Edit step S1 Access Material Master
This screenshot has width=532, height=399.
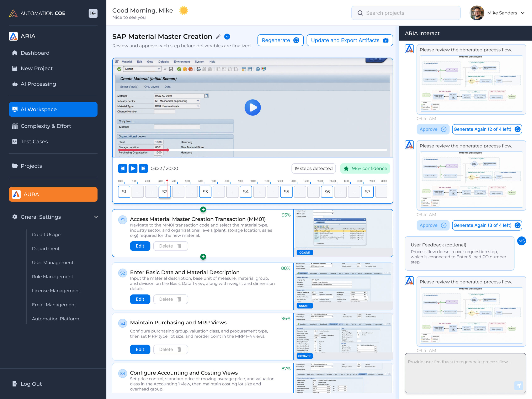point(140,246)
